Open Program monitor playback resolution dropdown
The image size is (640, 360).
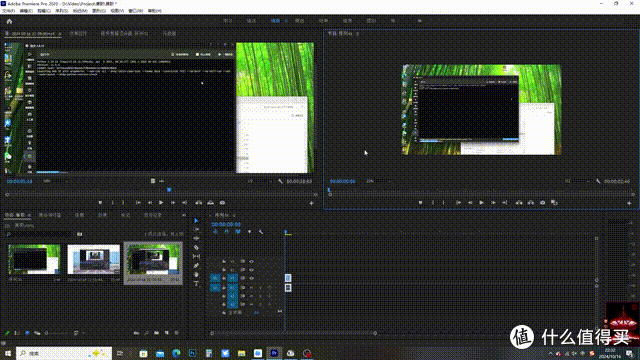(x=577, y=181)
